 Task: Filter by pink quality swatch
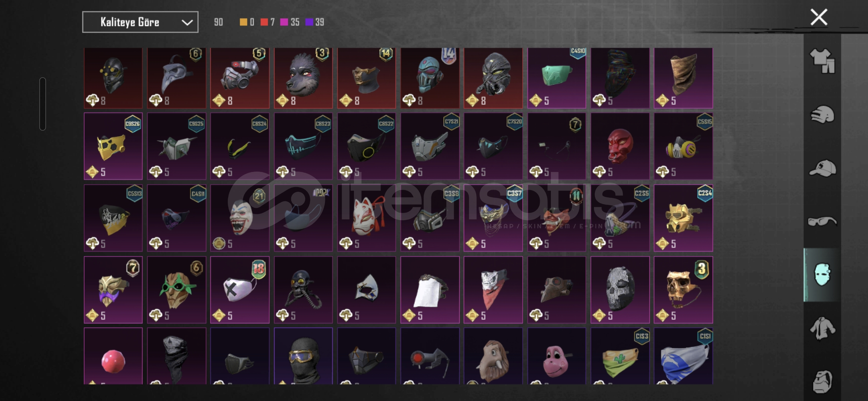[284, 22]
